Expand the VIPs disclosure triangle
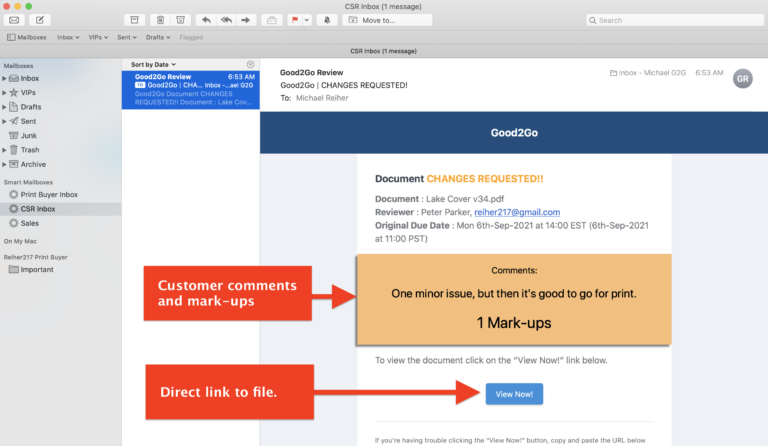Viewport: 768px width, 446px height. coord(4,93)
